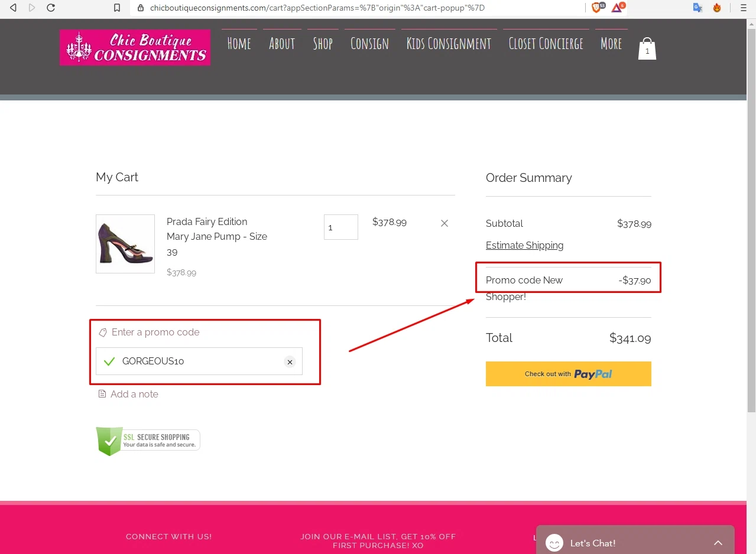Click the Enter a promo code link

click(x=155, y=332)
